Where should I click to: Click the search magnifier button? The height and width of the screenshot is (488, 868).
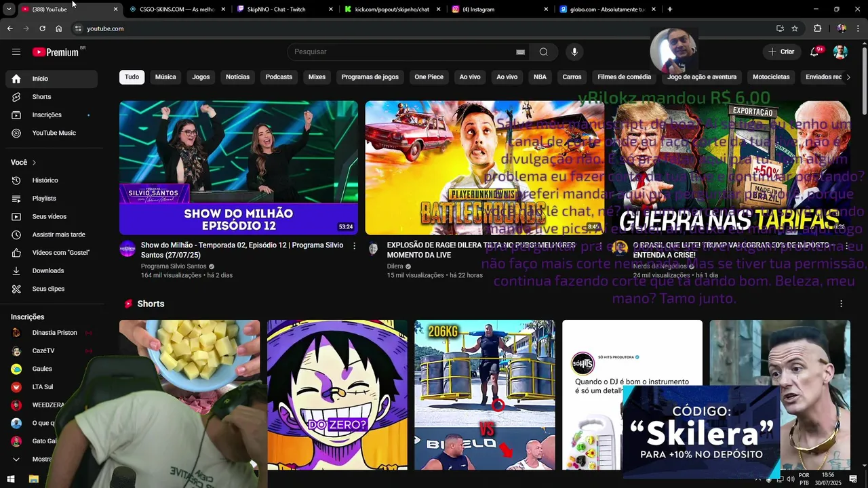click(x=544, y=52)
